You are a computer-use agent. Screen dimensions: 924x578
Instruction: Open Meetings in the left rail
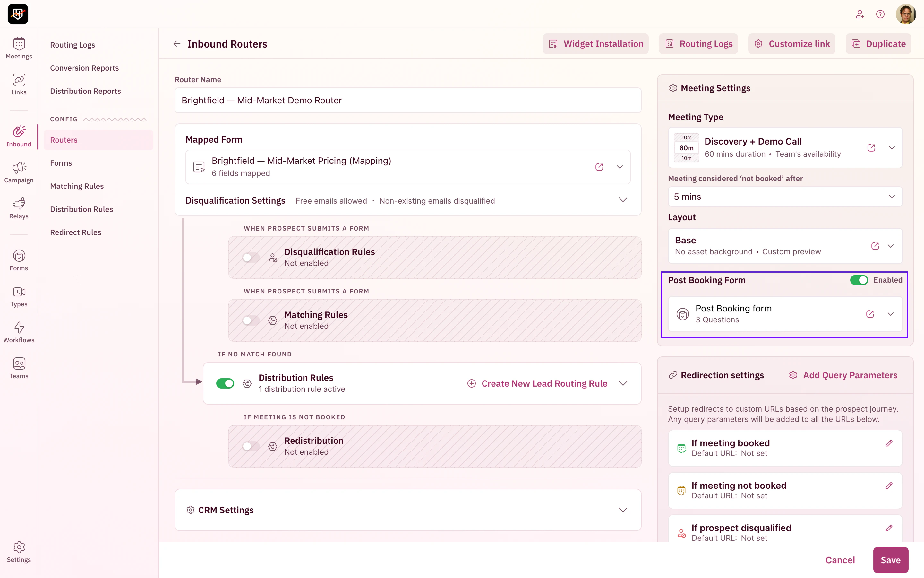pyautogui.click(x=19, y=48)
